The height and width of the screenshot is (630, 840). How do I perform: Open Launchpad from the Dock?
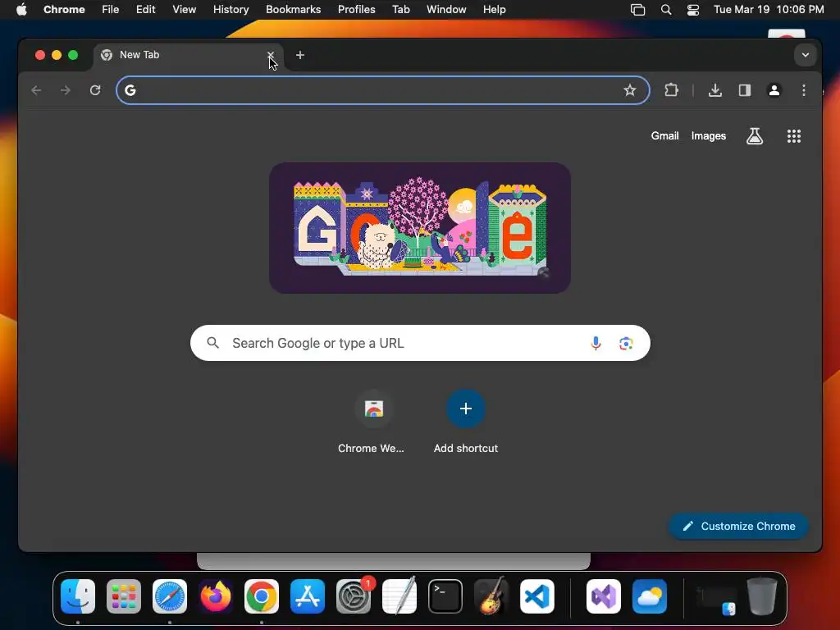point(124,596)
